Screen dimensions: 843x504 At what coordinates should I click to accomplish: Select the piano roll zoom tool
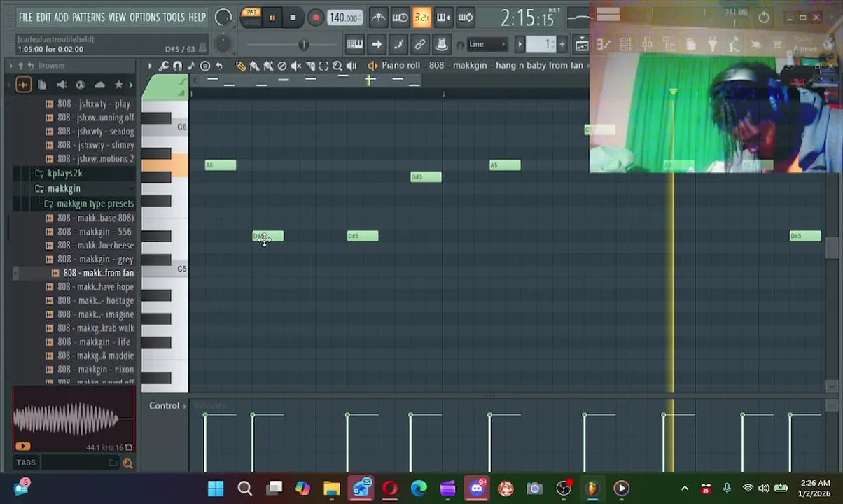[x=337, y=66]
